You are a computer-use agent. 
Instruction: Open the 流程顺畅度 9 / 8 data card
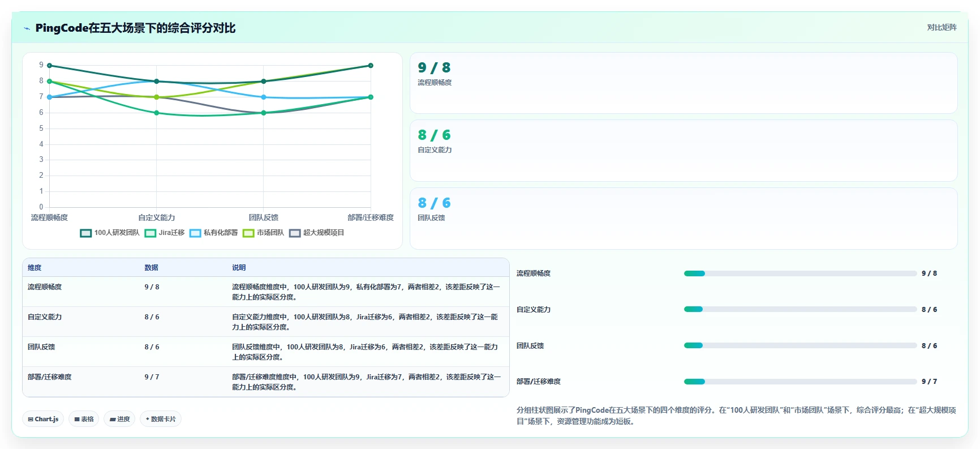tap(684, 83)
